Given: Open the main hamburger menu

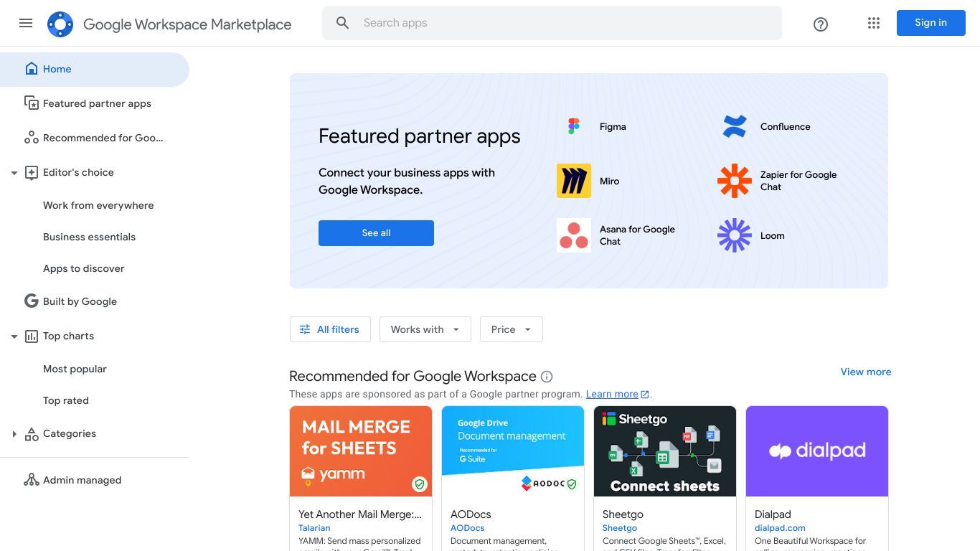Looking at the screenshot, I should coord(26,23).
